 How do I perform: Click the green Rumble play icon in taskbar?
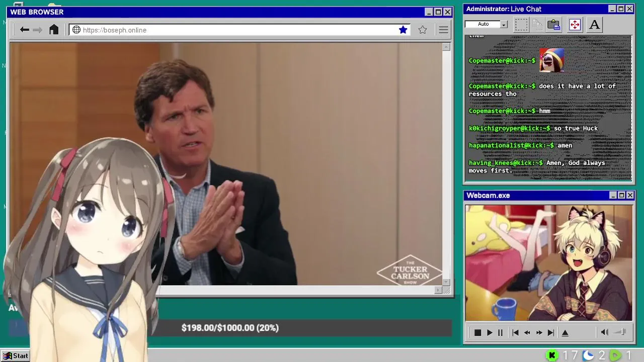point(615,356)
